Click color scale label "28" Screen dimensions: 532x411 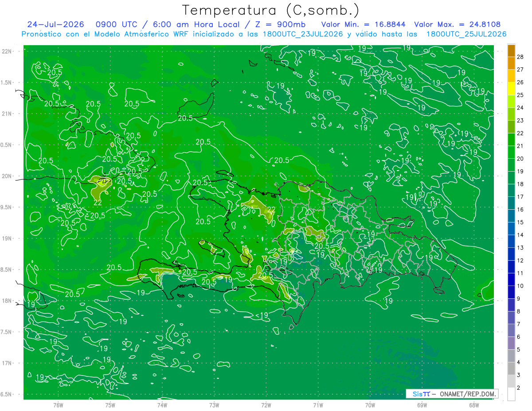click(x=520, y=57)
